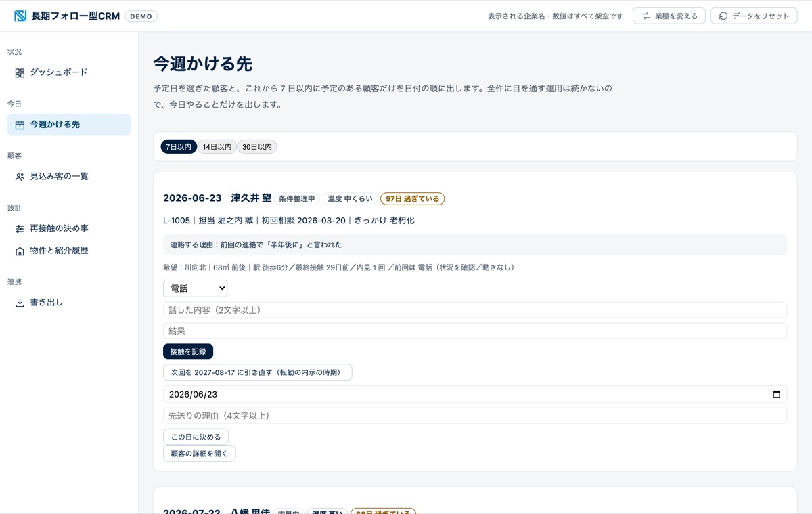Click the house icon beside 物件と紹介履歴
Screen dimensions: 812x514
pyautogui.click(x=20, y=251)
